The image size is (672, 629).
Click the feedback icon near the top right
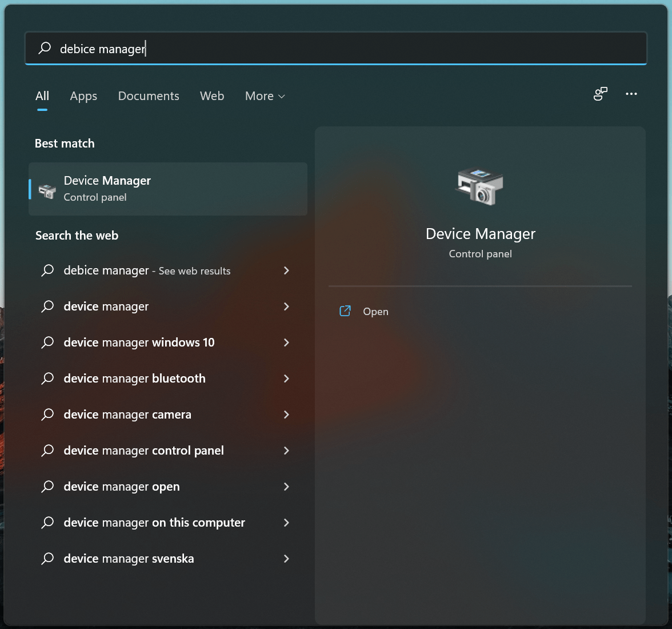599,94
